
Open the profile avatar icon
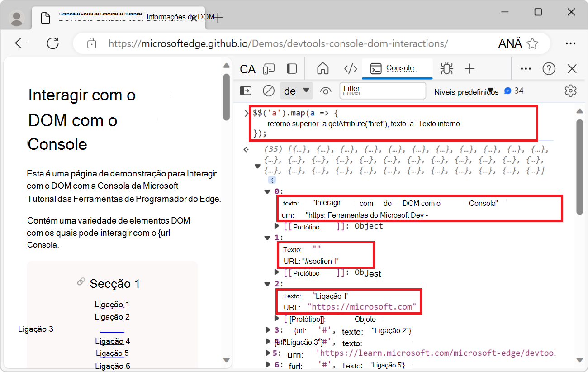[17, 18]
